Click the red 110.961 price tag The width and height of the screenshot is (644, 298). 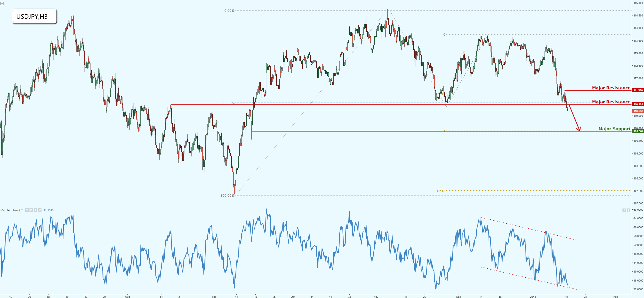638,104
